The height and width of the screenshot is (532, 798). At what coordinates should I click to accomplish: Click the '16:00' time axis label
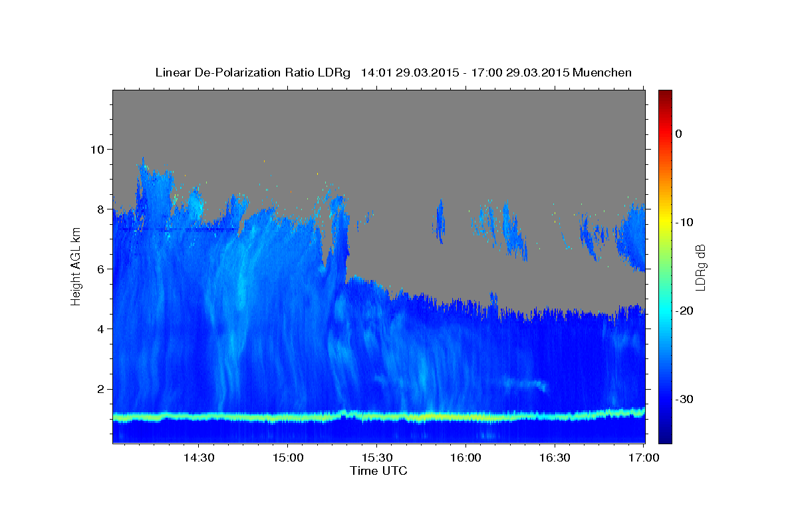pyautogui.click(x=465, y=458)
